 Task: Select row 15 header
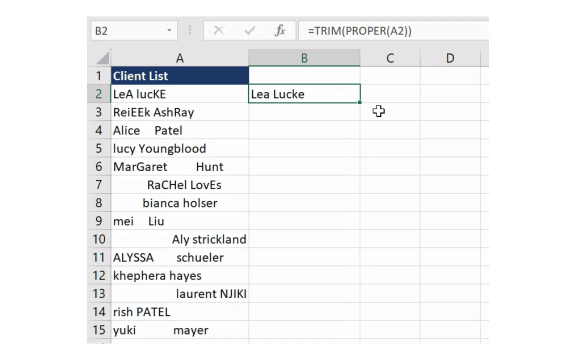click(99, 330)
